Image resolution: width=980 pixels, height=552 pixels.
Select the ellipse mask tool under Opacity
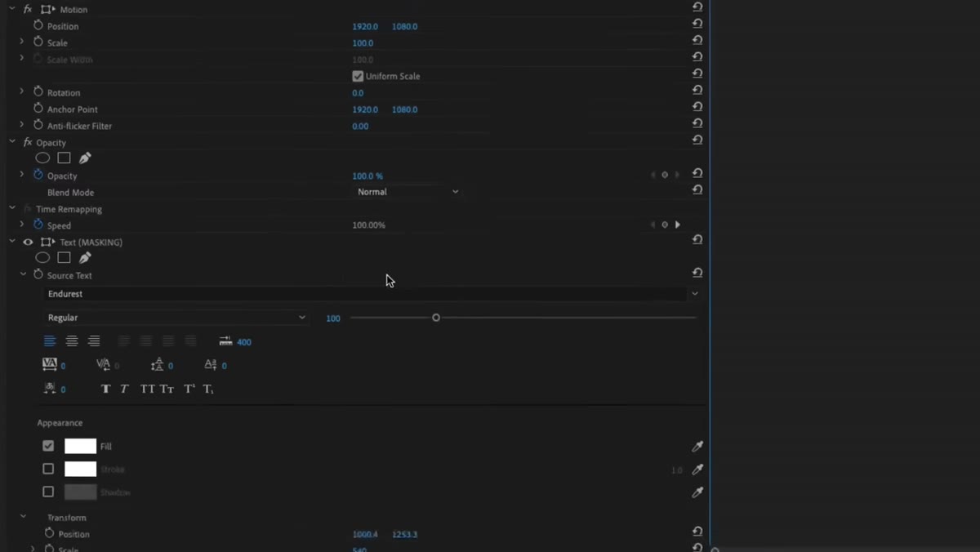pyautogui.click(x=42, y=158)
